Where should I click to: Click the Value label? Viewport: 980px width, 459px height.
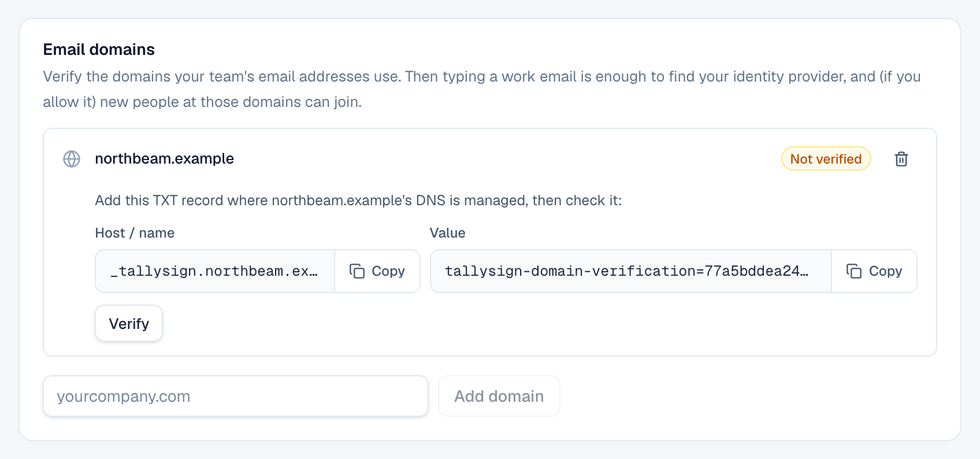pos(448,233)
